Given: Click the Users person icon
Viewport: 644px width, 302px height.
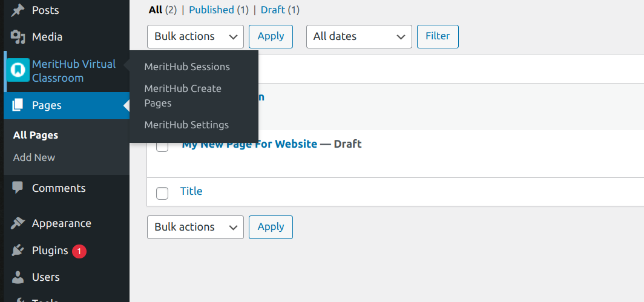Looking at the screenshot, I should [18, 277].
